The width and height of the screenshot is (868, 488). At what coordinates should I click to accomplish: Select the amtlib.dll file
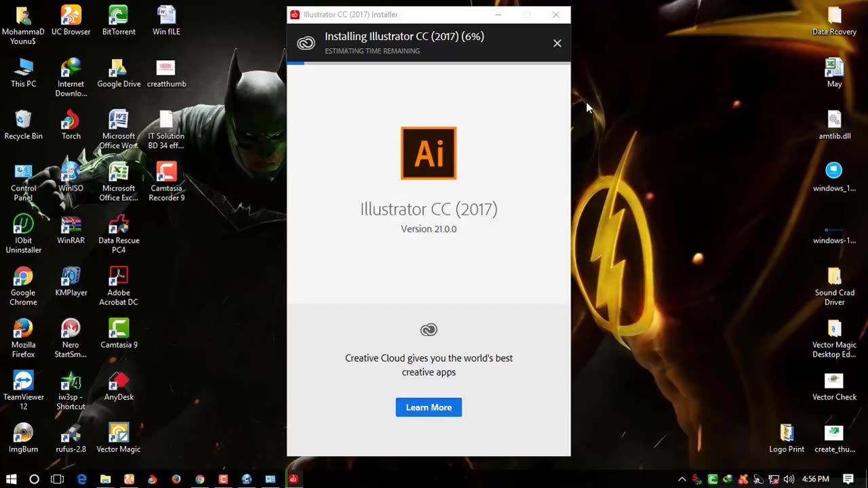834,125
